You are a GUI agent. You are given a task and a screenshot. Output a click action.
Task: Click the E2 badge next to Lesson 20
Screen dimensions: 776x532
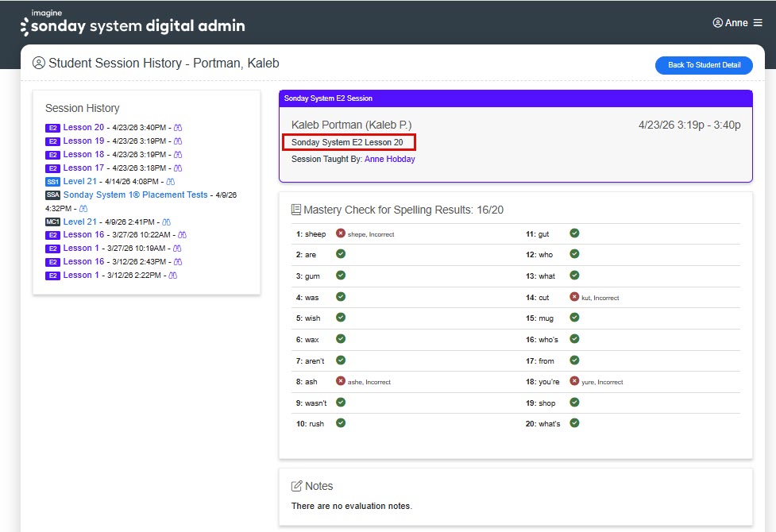click(x=52, y=128)
